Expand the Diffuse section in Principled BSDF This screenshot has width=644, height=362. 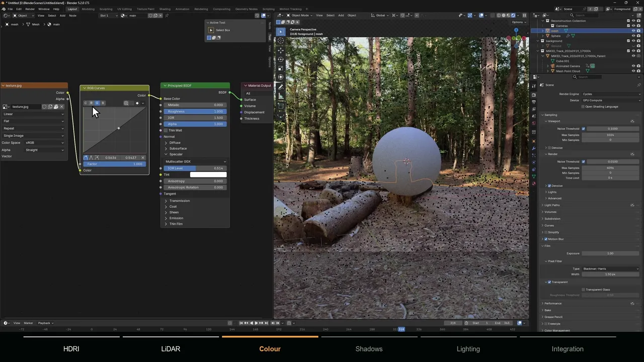175,143
